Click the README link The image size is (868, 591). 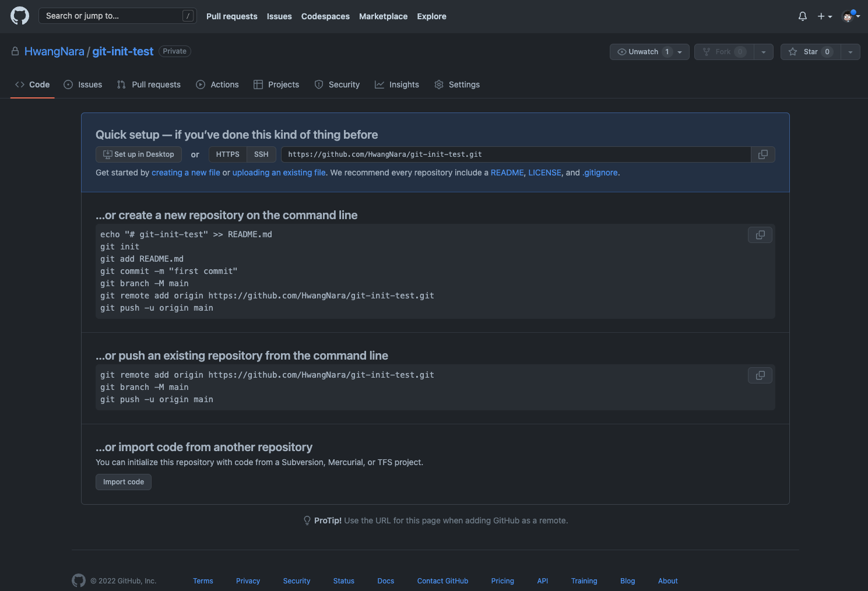[x=507, y=173]
